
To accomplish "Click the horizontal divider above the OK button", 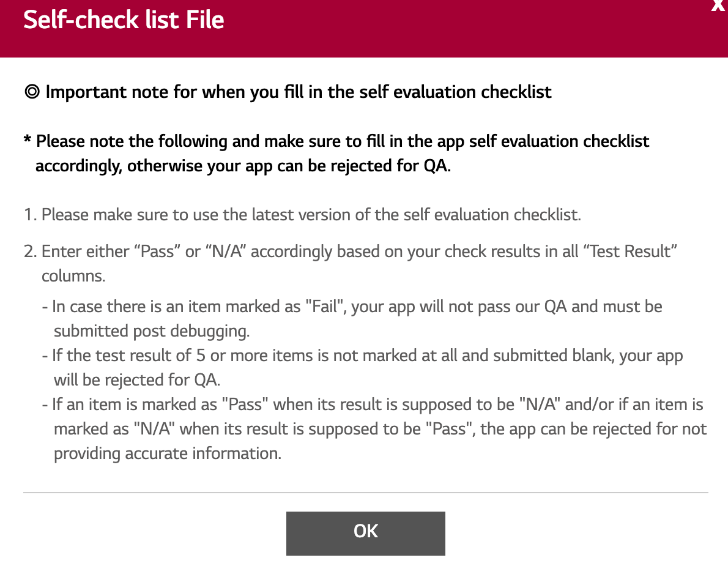I will pos(365,492).
